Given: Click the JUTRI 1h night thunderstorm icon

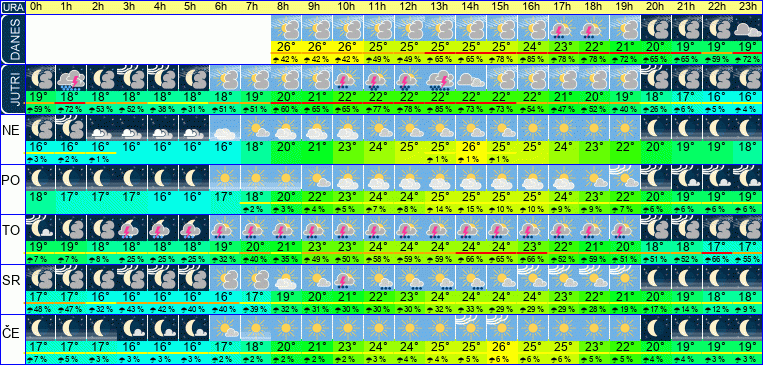Looking at the screenshot, I should (x=71, y=78).
